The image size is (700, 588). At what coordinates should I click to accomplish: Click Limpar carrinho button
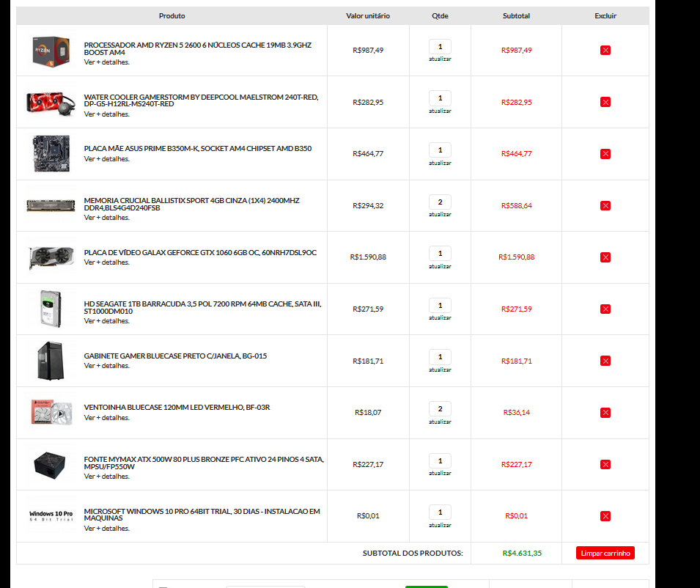(x=605, y=554)
